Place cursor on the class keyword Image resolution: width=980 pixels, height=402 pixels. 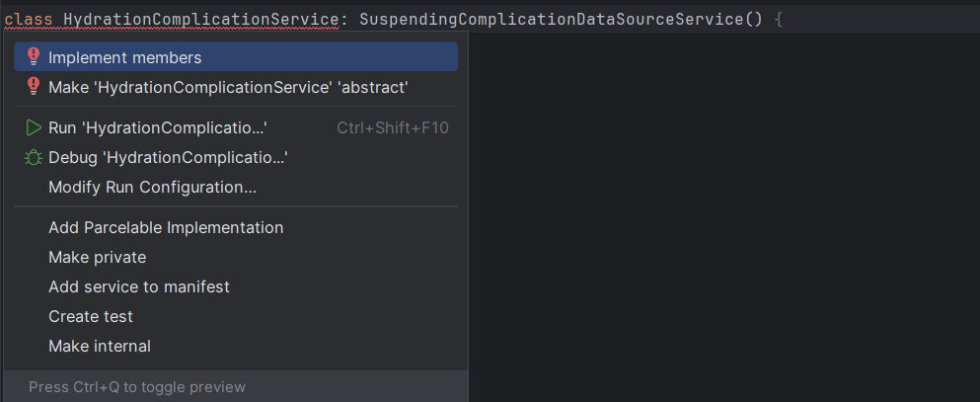[x=29, y=20]
